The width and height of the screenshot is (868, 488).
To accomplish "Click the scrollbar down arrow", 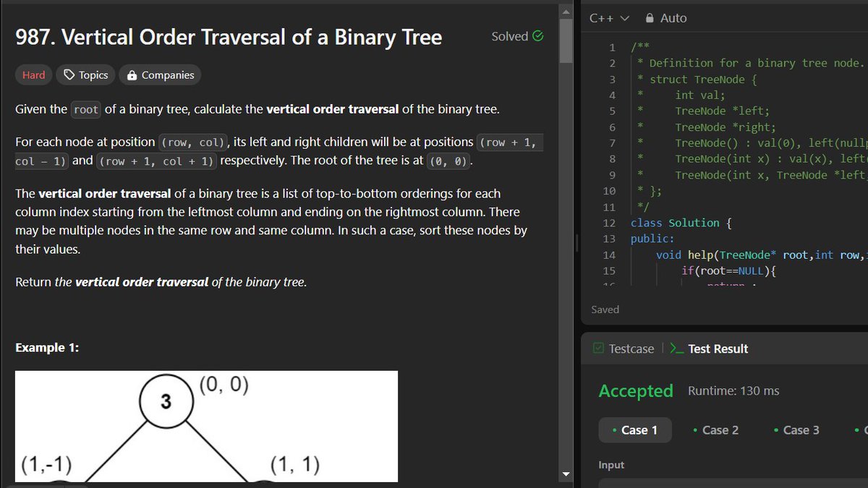I will (x=566, y=475).
